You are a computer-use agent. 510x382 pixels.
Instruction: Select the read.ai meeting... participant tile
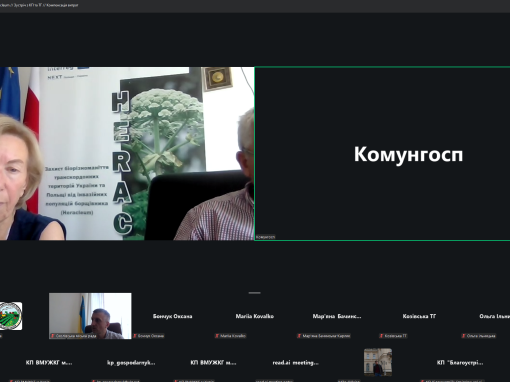295,362
